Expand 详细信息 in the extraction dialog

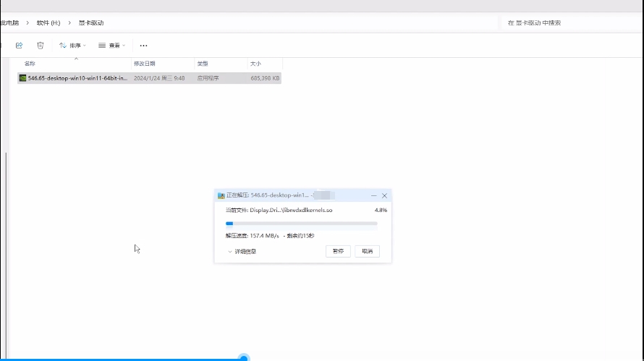[242, 252]
